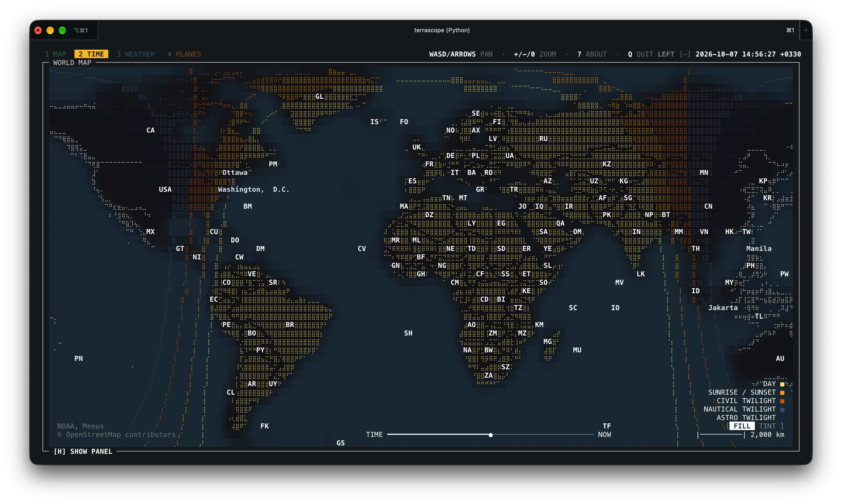Click the WASD/ARROWS PAN hint
This screenshot has height=504, width=842.
461,54
